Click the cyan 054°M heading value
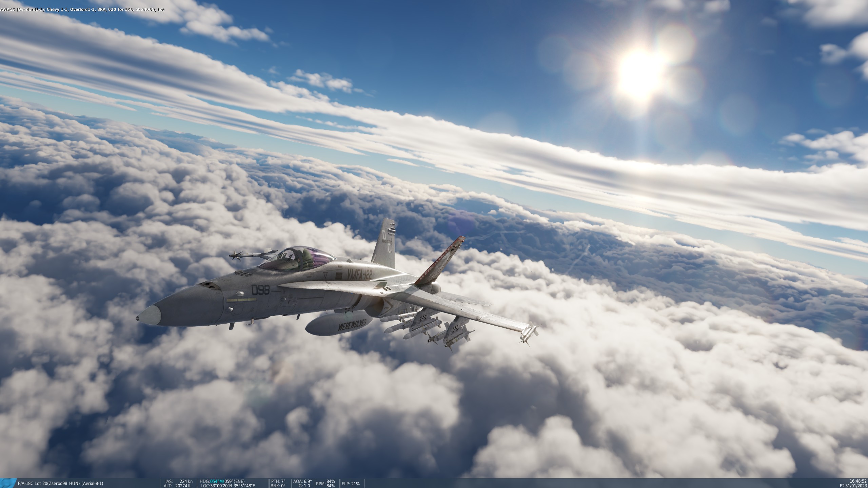 click(216, 481)
